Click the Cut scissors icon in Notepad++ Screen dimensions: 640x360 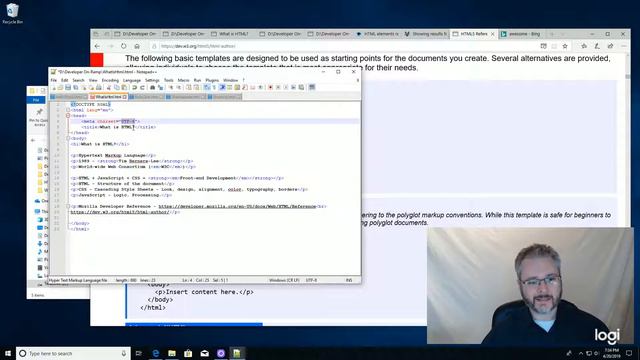coord(109,87)
